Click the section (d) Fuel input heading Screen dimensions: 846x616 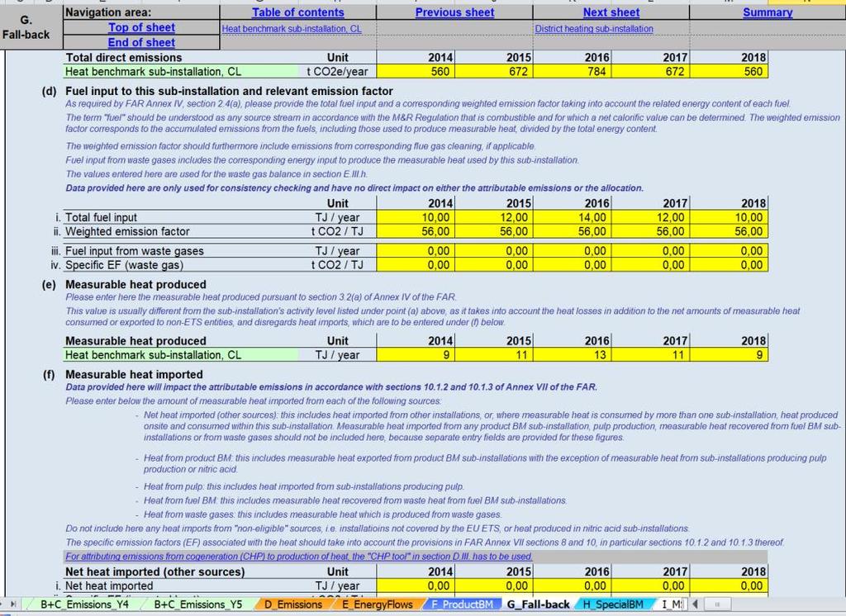click(x=229, y=91)
